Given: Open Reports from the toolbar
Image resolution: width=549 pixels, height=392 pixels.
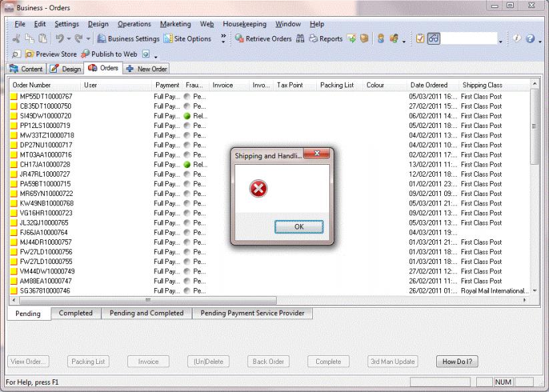Looking at the screenshot, I should [x=326, y=39].
